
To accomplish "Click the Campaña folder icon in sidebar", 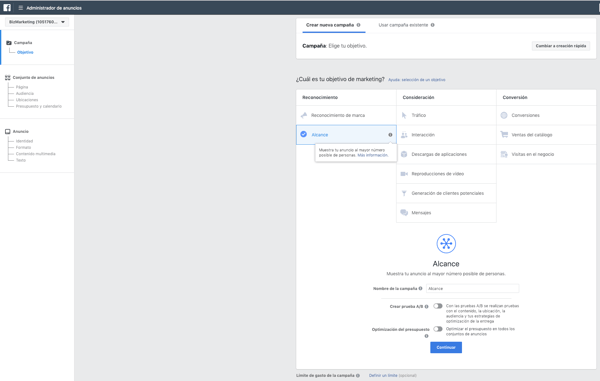I will point(9,42).
